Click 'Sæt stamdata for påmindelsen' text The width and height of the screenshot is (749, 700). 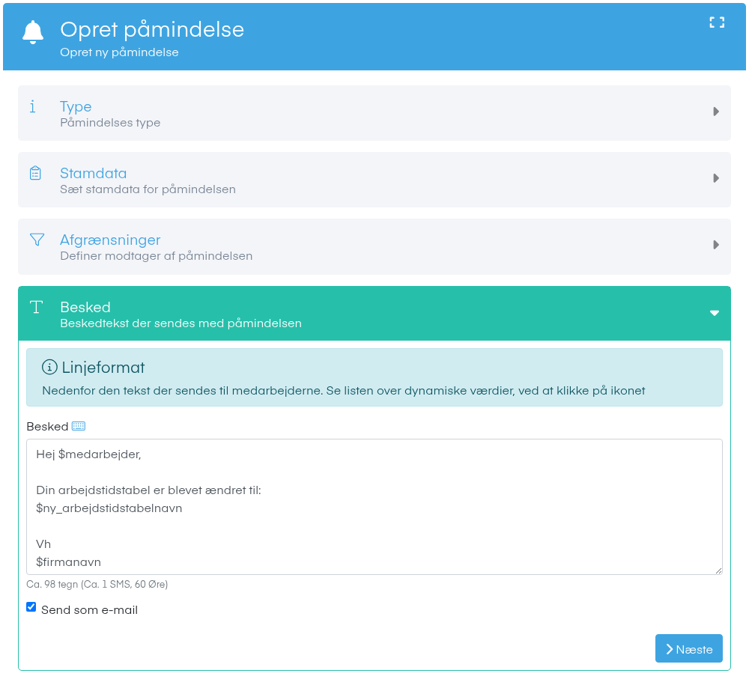tap(148, 189)
